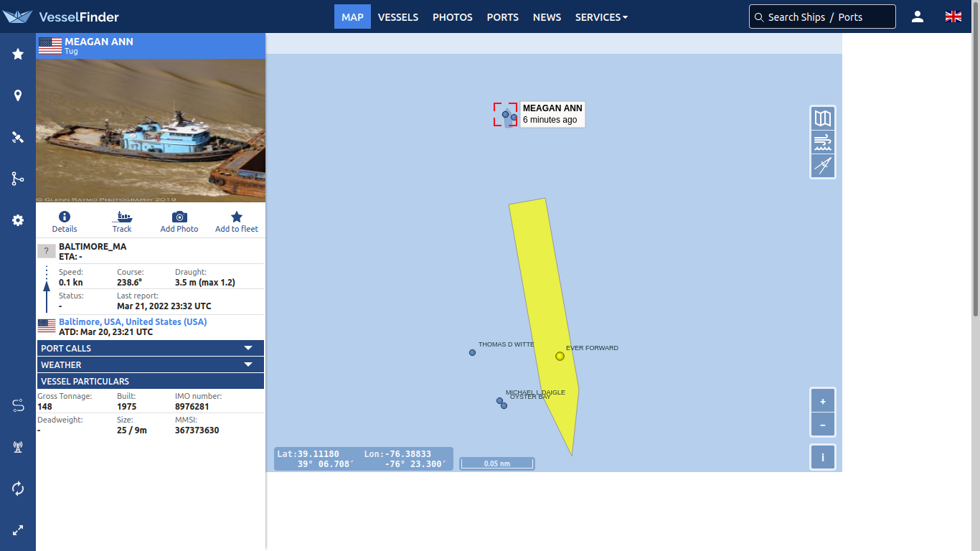Screen dimensions: 980x551
Task: Open the PORTS menu item
Action: click(x=502, y=17)
